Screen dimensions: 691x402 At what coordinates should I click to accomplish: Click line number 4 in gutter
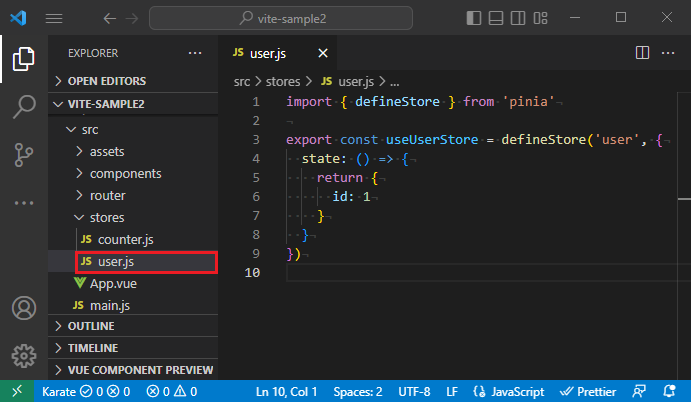(x=256, y=159)
